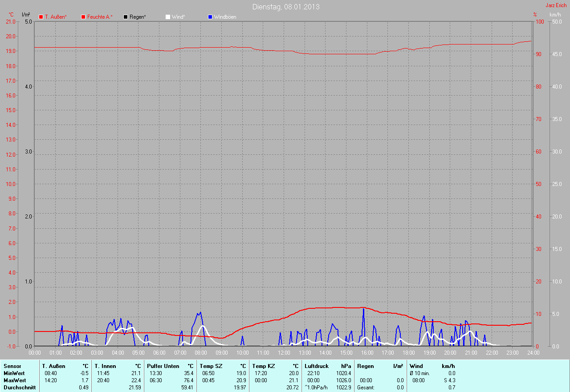Select the Durchschnitt row label
Viewport: 570px width, 392px height.
(20, 388)
